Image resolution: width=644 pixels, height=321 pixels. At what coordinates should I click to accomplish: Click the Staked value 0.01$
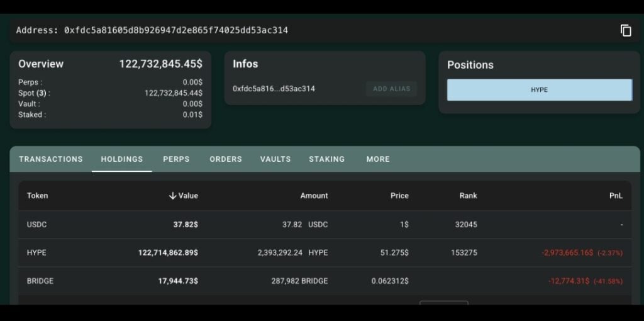click(x=192, y=115)
